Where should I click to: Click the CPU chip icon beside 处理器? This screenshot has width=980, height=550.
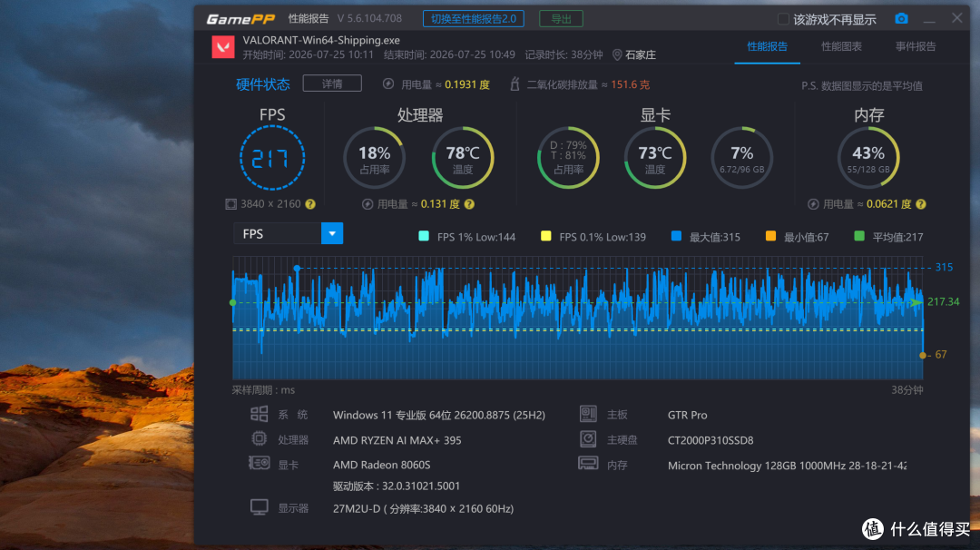[x=259, y=438]
